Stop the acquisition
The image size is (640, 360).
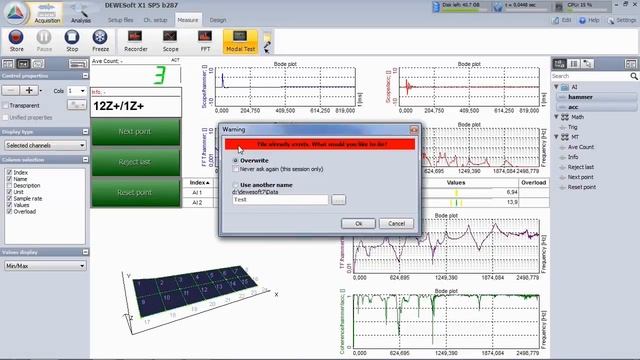tap(72, 41)
